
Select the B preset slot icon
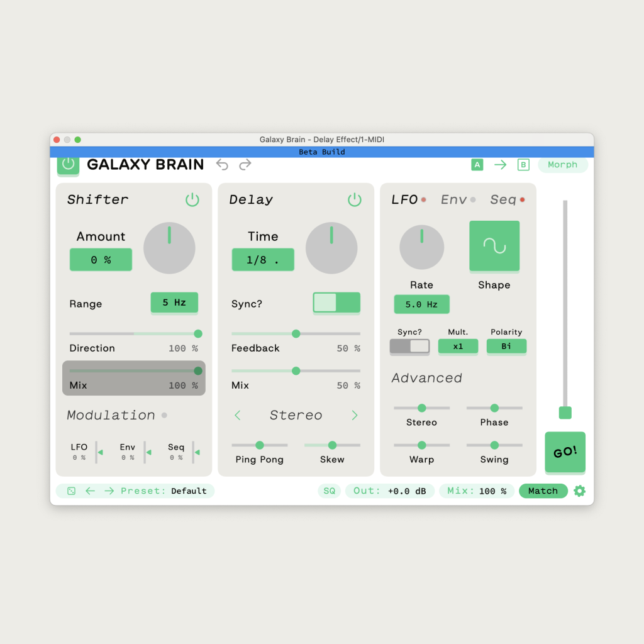523,165
